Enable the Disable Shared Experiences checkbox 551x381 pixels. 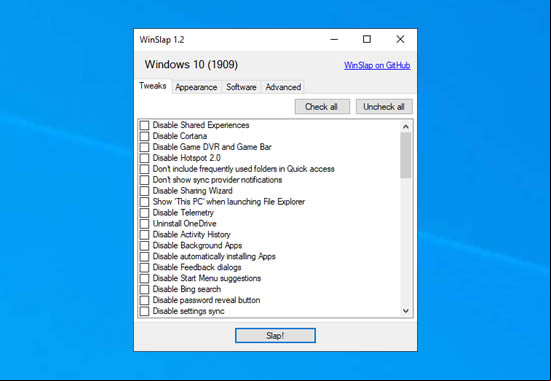coord(144,125)
